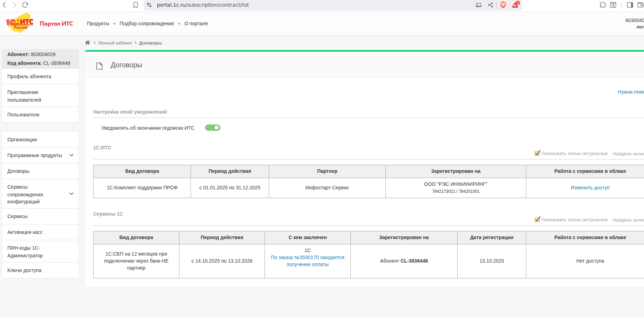Bookmark this page using the bookmark icon
This screenshot has width=644, height=318.
coord(136,5)
